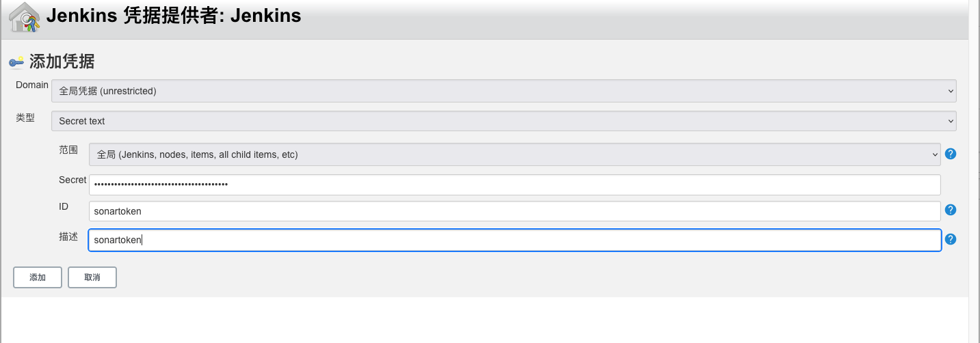The height and width of the screenshot is (343, 980).
Task: Click the 类型 field label
Action: point(25,118)
